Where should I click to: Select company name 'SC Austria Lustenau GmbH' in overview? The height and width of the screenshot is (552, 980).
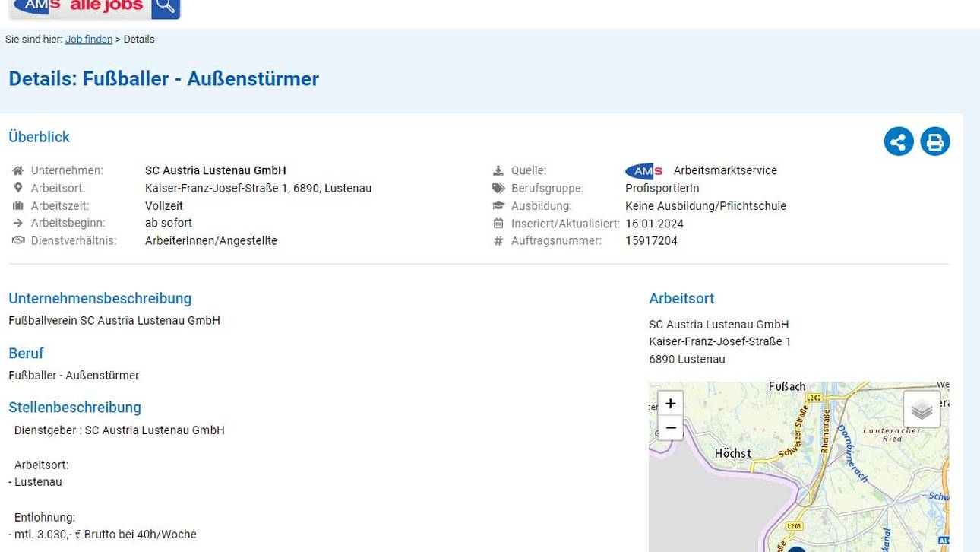(216, 170)
